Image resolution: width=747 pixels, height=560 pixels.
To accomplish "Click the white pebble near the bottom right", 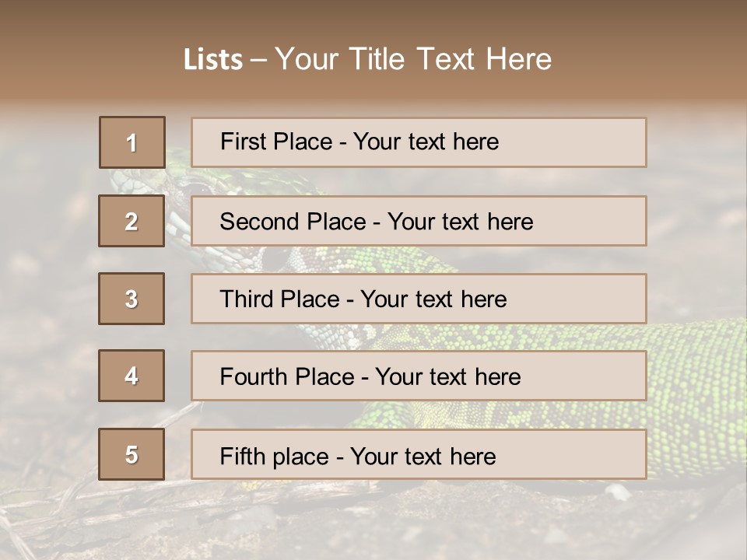I will pos(618,492).
